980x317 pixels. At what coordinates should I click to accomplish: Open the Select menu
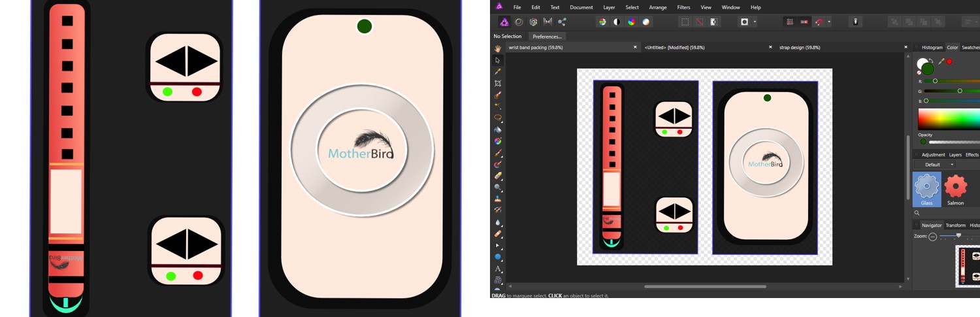632,7
